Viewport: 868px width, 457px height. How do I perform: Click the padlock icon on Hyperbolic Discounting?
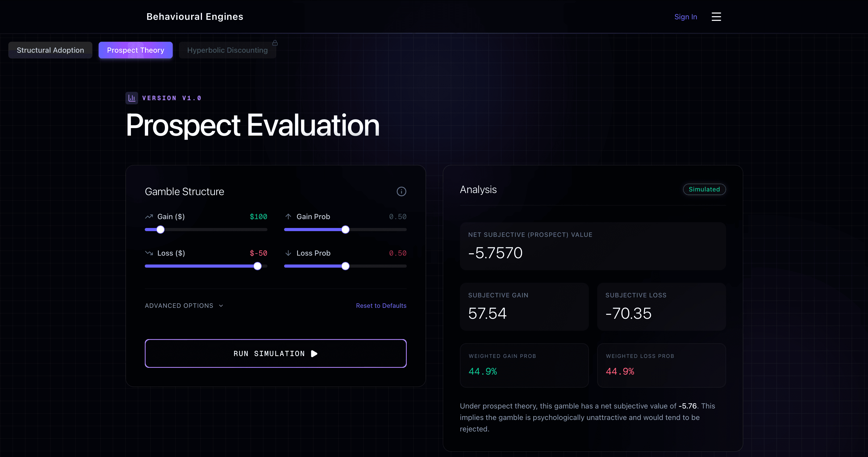pos(275,43)
